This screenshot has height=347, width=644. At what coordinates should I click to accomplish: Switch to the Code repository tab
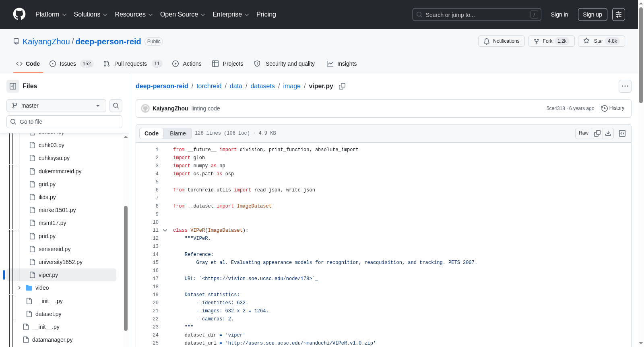click(28, 64)
